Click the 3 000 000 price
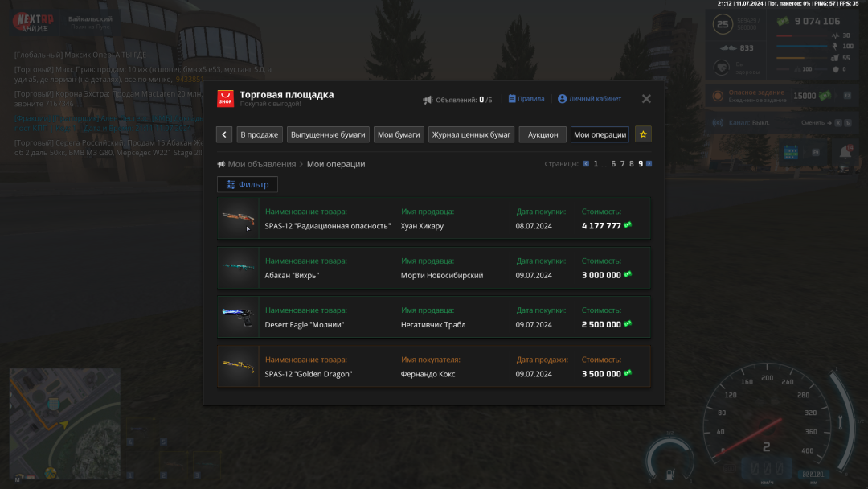The image size is (868, 489). tap(601, 275)
